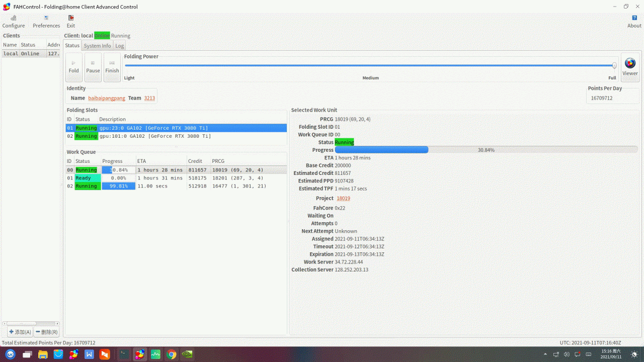644x362 pixels.
Task: Select the Status tab
Action: pyautogui.click(x=72, y=45)
